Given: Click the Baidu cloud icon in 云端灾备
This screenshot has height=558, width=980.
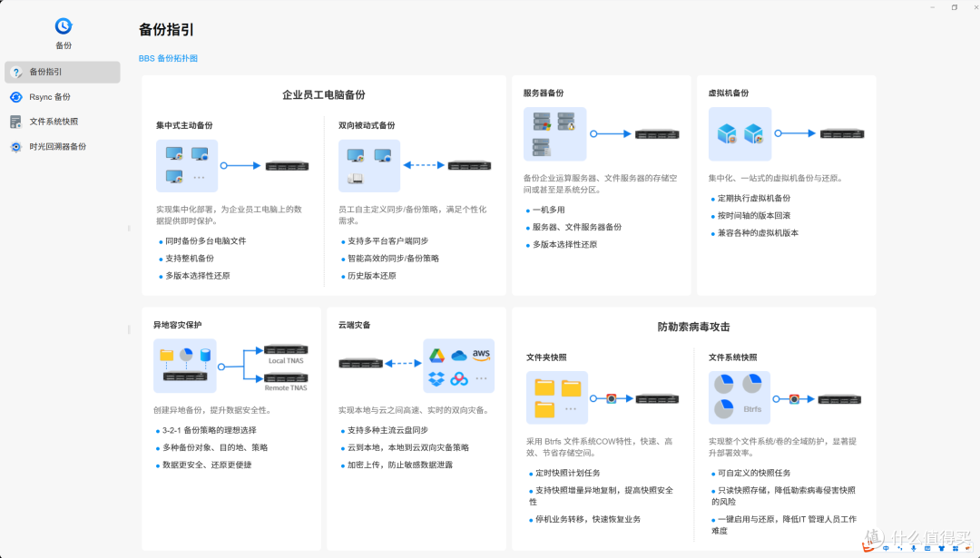Looking at the screenshot, I should point(459,378).
